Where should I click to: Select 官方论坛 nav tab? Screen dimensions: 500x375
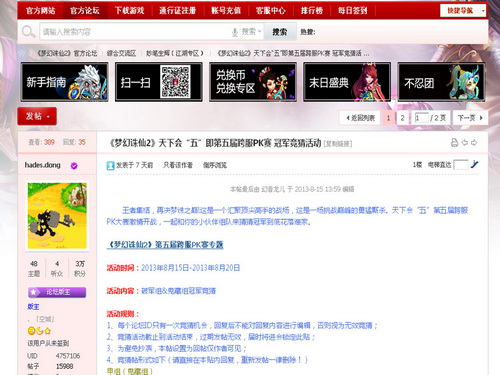pos(85,11)
